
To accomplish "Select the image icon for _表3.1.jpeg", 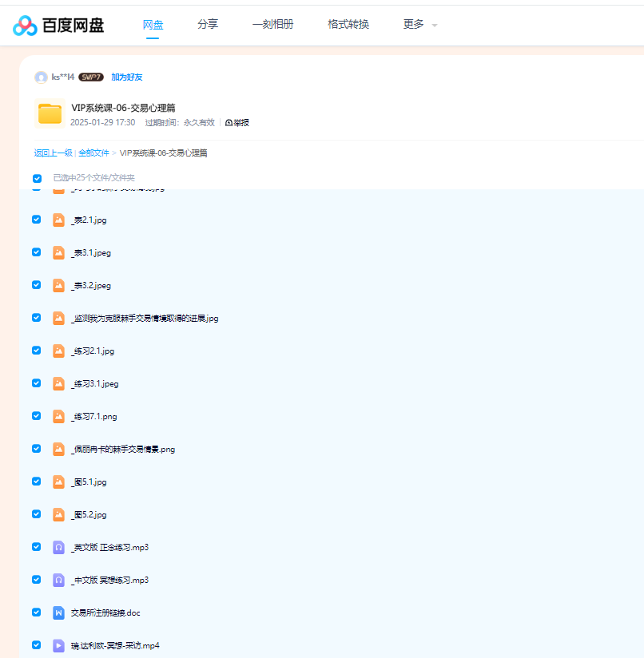I will pyautogui.click(x=58, y=252).
